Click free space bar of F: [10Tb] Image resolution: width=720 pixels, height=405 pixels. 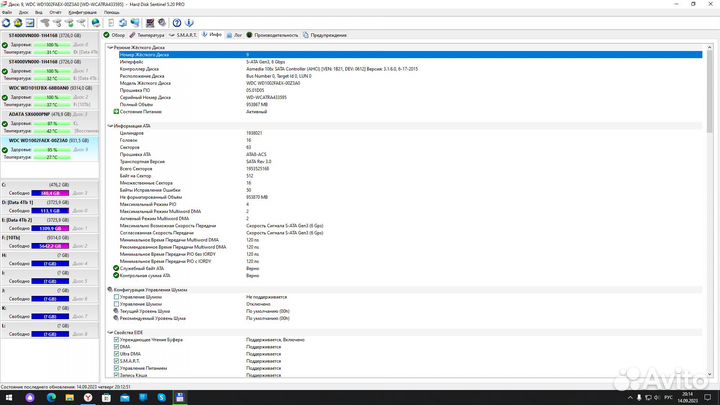50,246
